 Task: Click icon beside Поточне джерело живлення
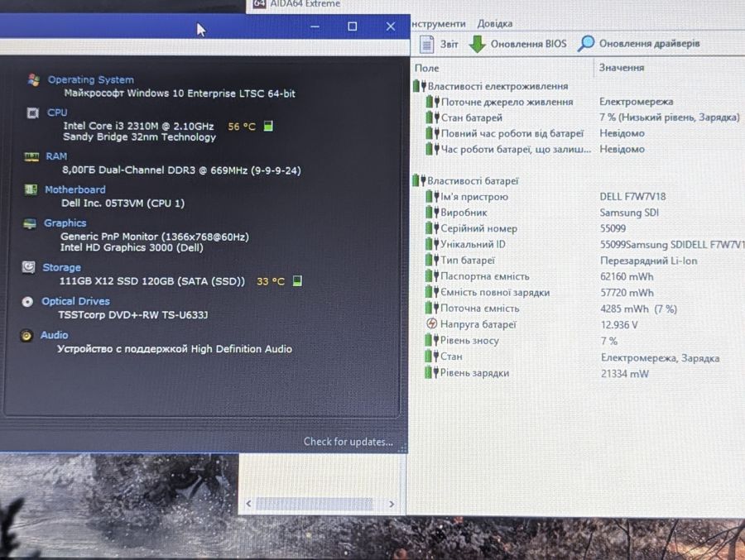432,102
